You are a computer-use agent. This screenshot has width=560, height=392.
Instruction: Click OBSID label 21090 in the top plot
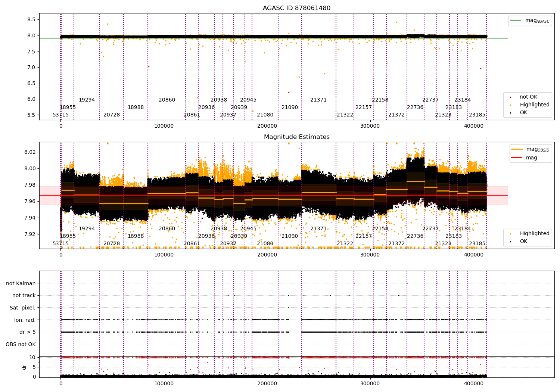pyautogui.click(x=290, y=108)
